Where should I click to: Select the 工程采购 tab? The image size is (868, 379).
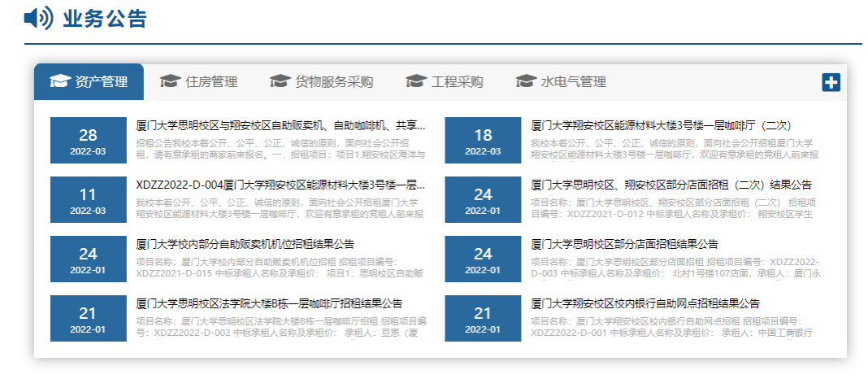tap(458, 82)
